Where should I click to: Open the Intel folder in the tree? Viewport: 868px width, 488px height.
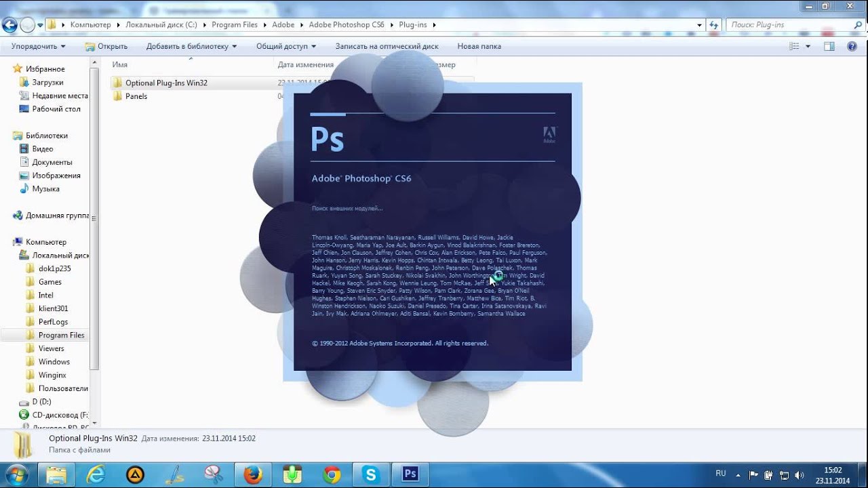[x=45, y=295]
